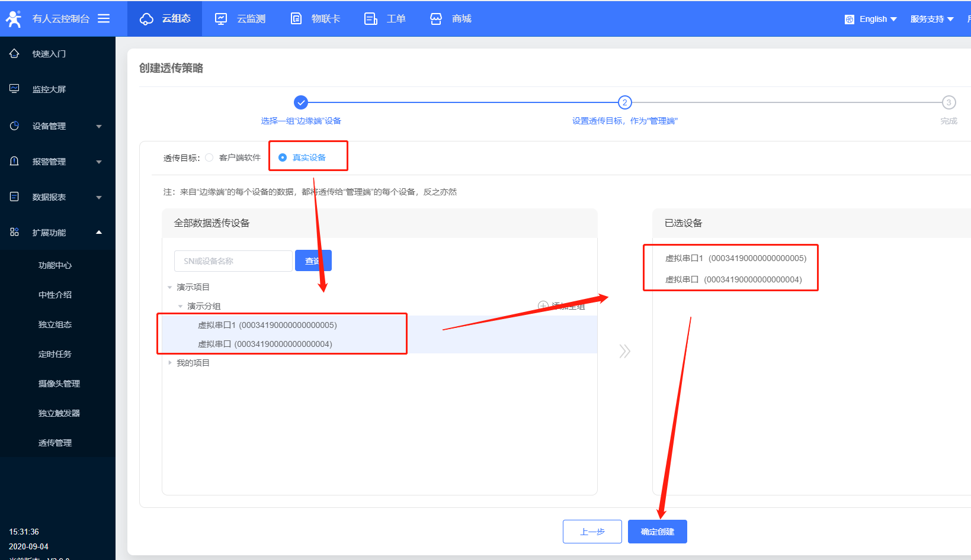This screenshot has height=560, width=971.
Task: Collapse the 演示项目 tree node
Action: 170,287
